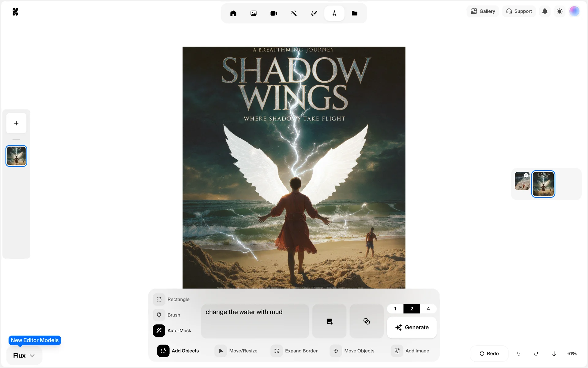Viewport: 588px width, 368px height.
Task: Open the Gallery link
Action: [x=483, y=11]
